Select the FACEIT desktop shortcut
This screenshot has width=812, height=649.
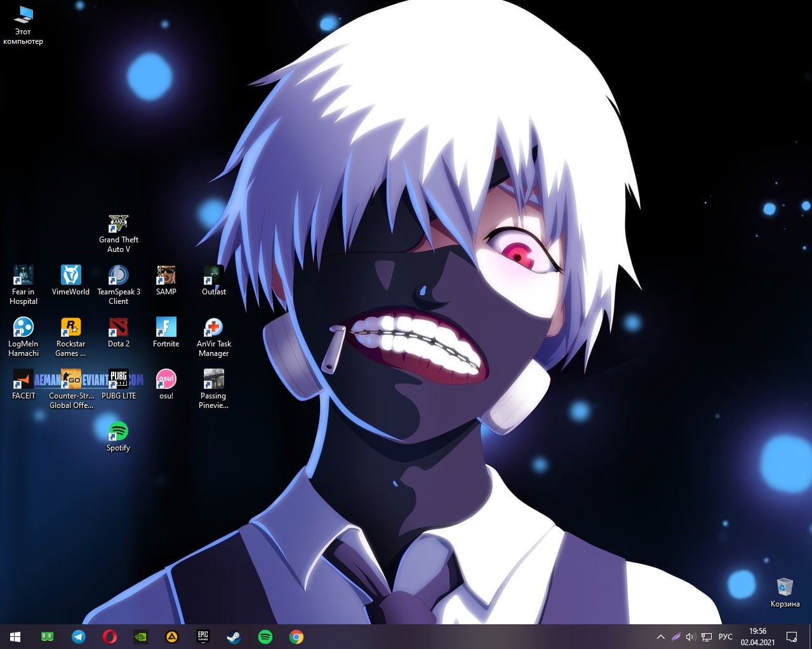click(x=23, y=385)
